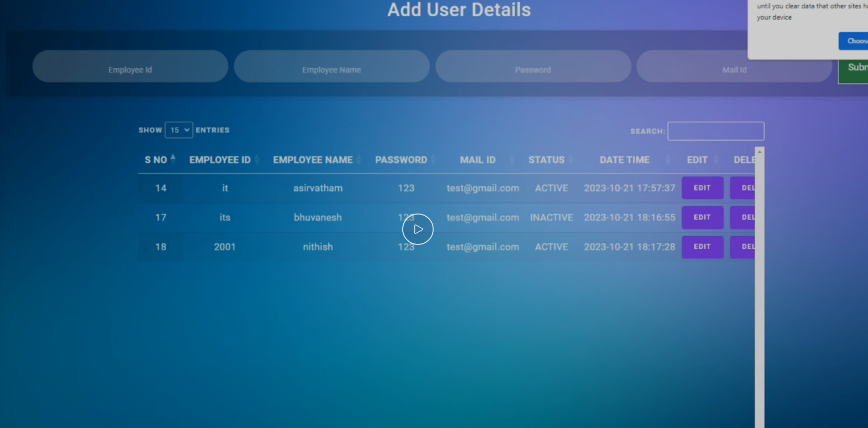Open the Show entries dropdown

coord(179,130)
